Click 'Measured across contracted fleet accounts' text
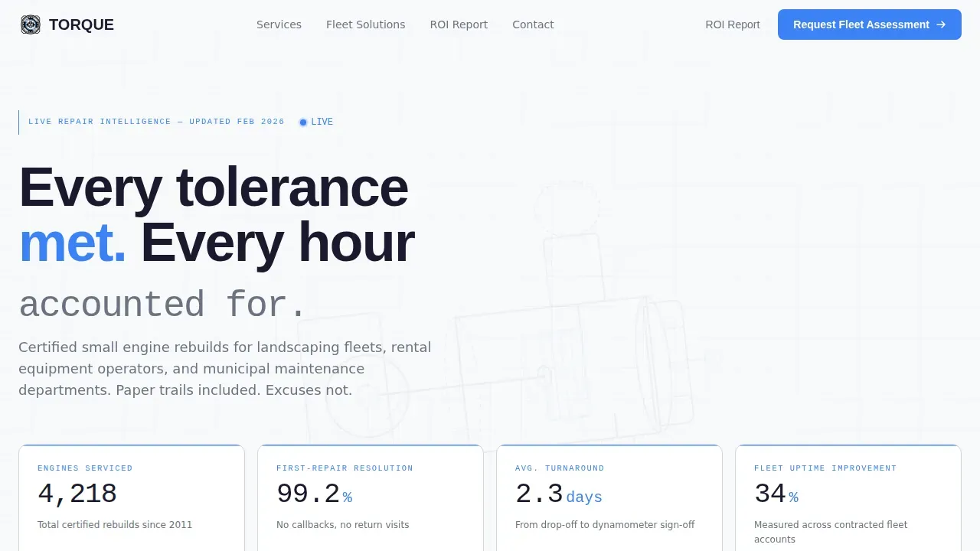The height and width of the screenshot is (551, 980). pos(831,532)
